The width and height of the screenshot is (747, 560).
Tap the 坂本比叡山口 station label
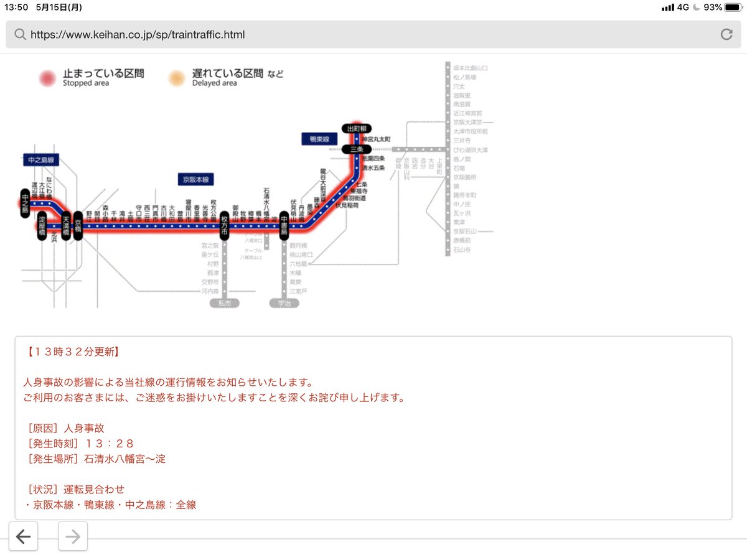click(x=471, y=67)
